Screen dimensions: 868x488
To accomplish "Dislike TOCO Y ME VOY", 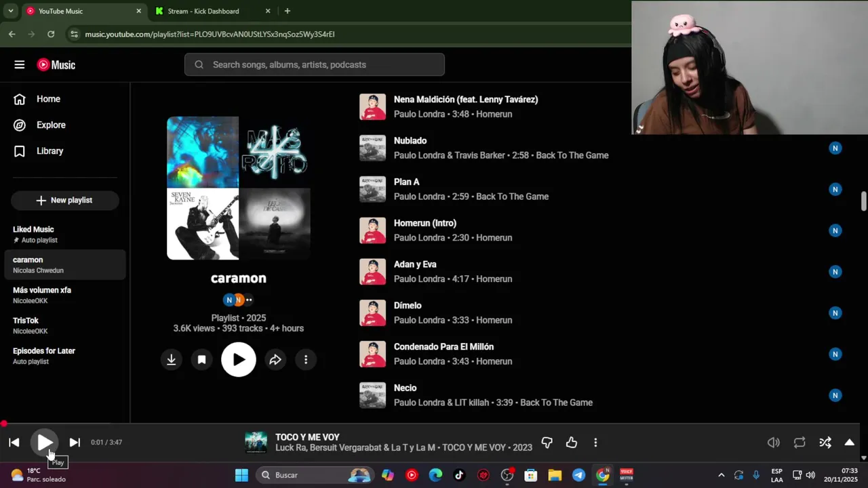I will [x=547, y=443].
